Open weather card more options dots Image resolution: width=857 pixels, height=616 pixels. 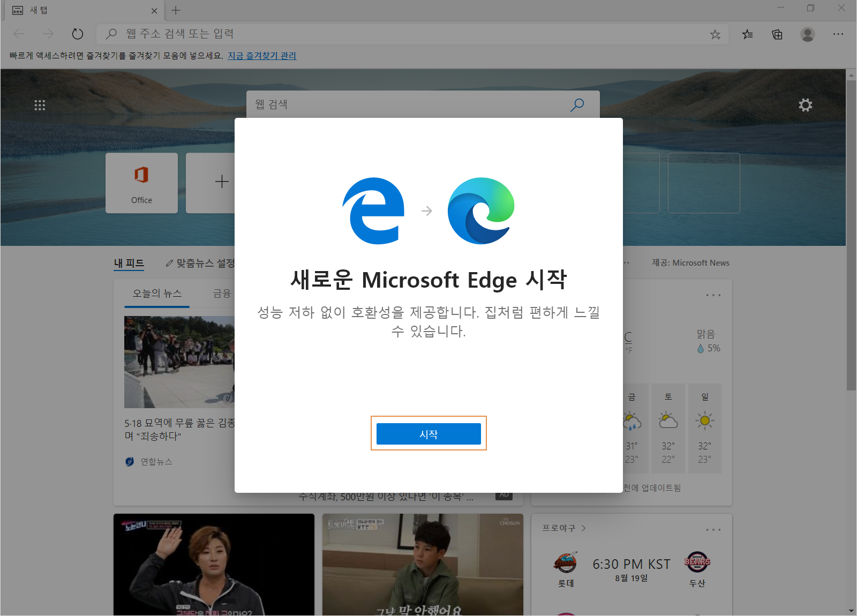tap(713, 295)
